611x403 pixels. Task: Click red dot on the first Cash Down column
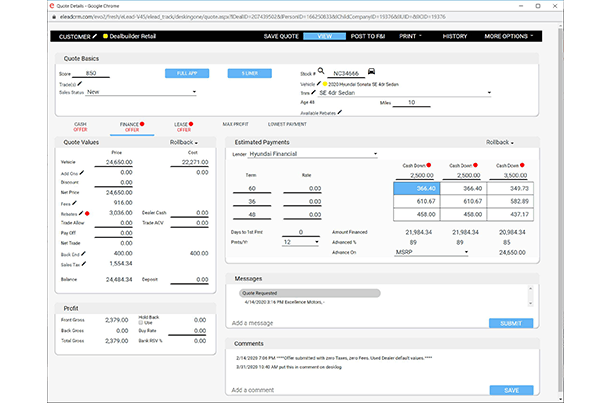click(x=429, y=165)
